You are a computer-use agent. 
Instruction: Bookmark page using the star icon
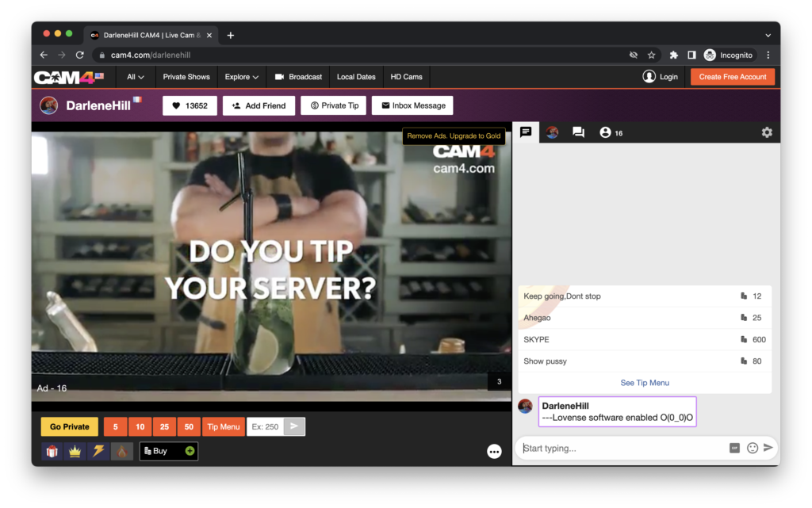[x=652, y=55]
